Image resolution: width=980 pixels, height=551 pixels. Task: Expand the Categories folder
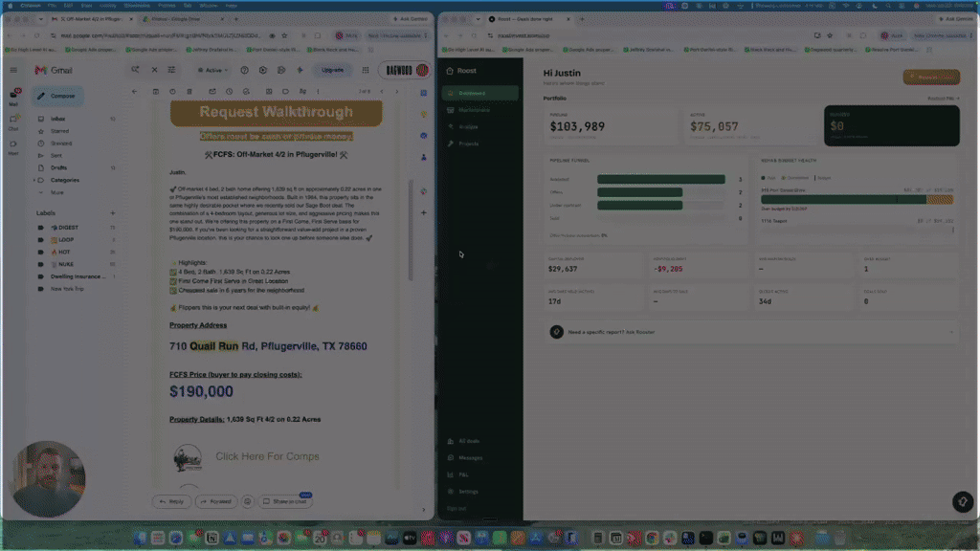tap(34, 180)
